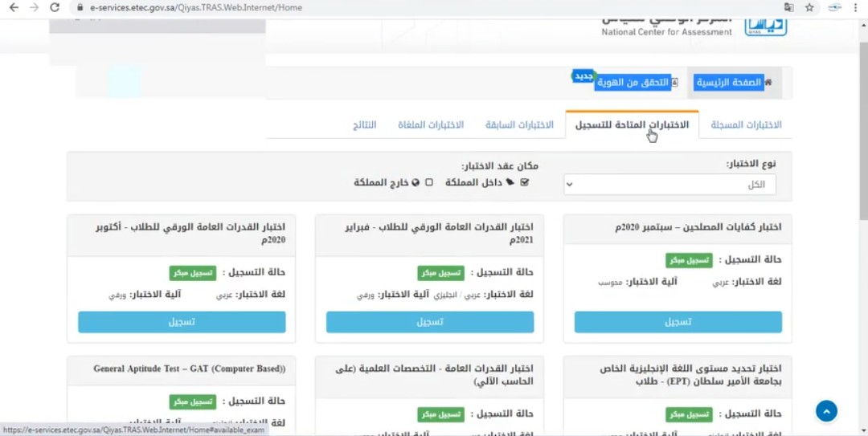
Task: Click the browser back arrow
Action: tap(14, 7)
